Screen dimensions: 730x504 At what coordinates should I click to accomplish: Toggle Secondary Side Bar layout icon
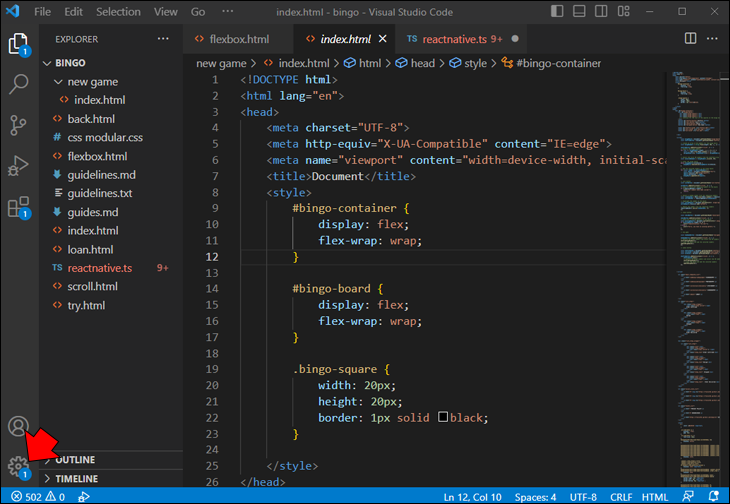coord(601,11)
